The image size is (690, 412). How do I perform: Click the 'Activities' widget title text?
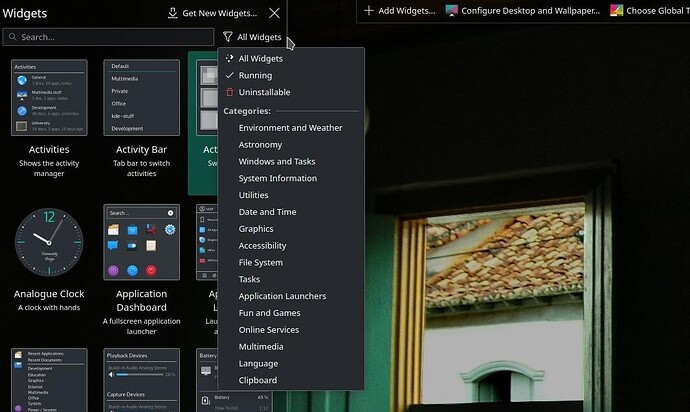click(x=49, y=149)
